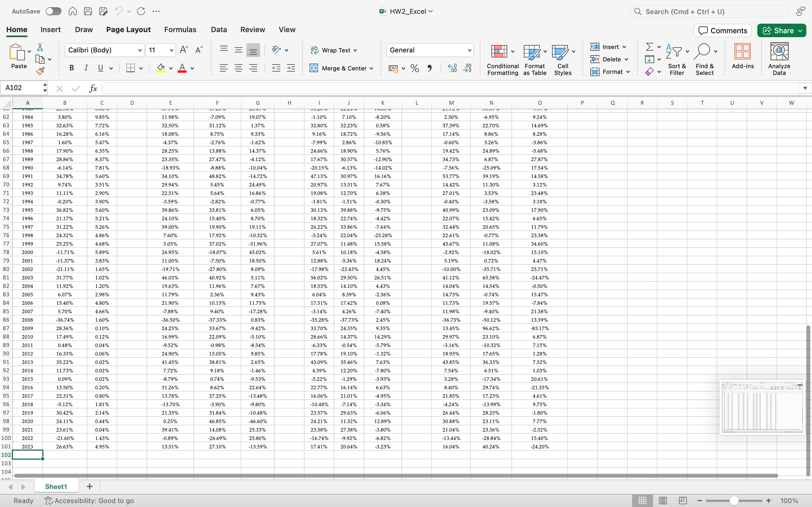
Task: Click the Cut scissors icon
Action: click(x=40, y=47)
